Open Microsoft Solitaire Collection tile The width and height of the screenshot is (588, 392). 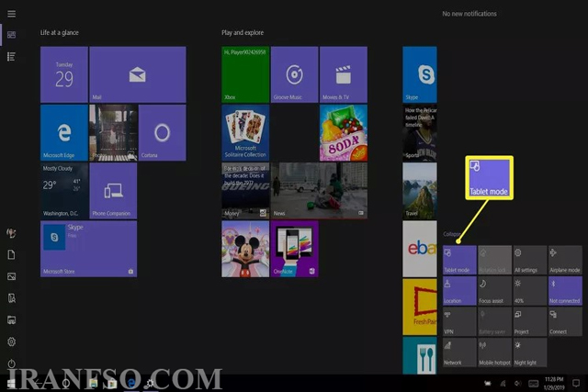(x=245, y=133)
